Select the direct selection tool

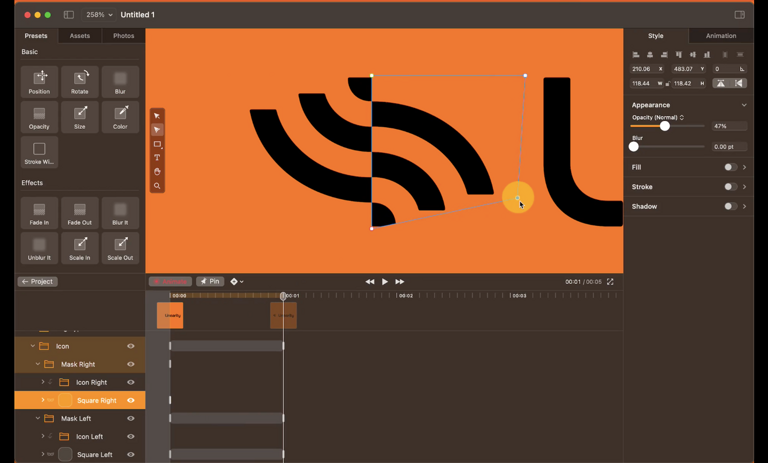[157, 130]
